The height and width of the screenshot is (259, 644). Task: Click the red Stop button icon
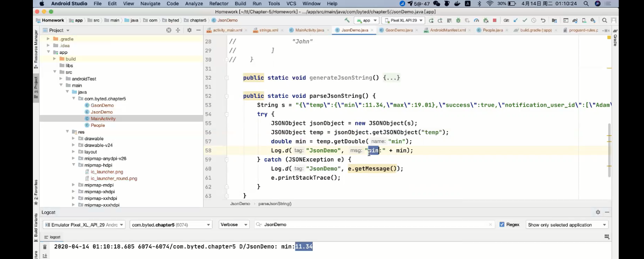(x=494, y=21)
